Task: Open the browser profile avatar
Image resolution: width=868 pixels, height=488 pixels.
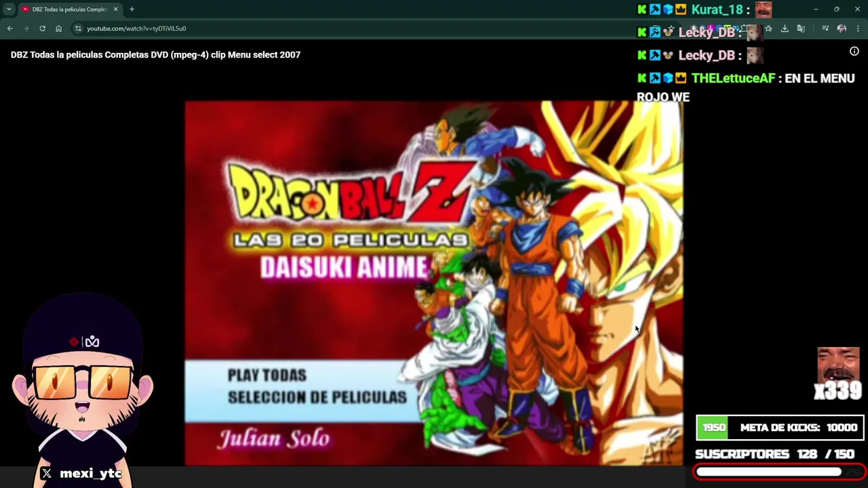Action: tap(842, 28)
